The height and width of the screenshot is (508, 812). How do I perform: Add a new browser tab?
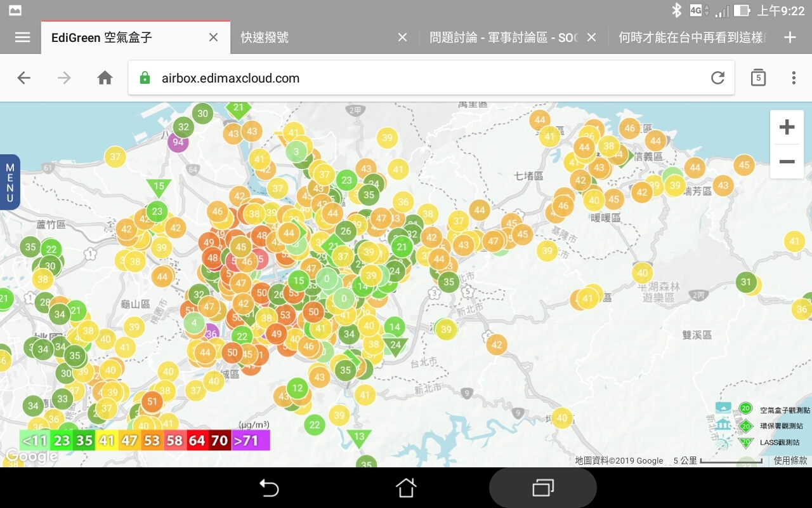click(790, 37)
